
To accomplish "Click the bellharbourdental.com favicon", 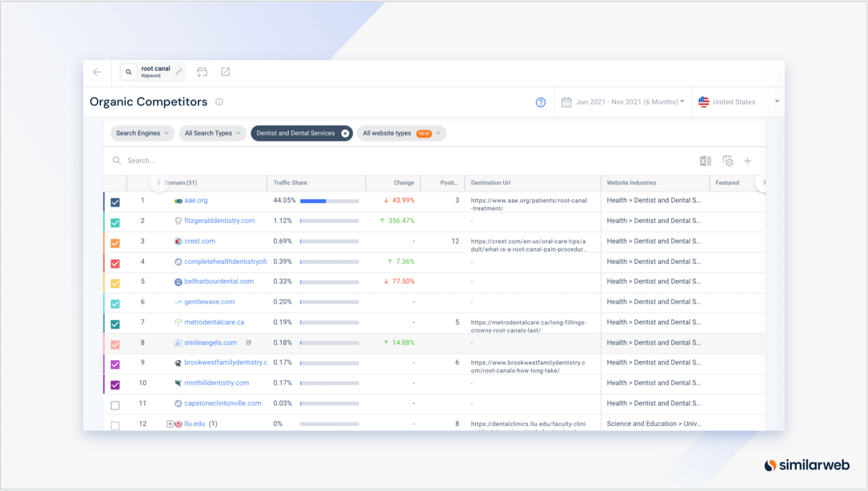I will (x=178, y=282).
